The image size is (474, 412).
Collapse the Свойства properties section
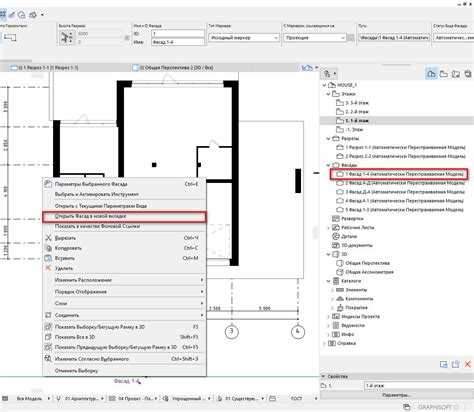coord(323,376)
